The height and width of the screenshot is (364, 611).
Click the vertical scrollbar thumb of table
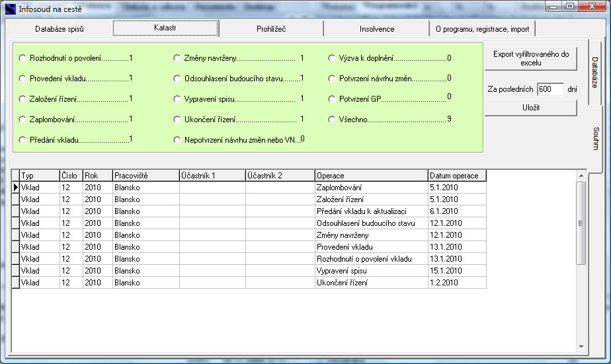581,223
